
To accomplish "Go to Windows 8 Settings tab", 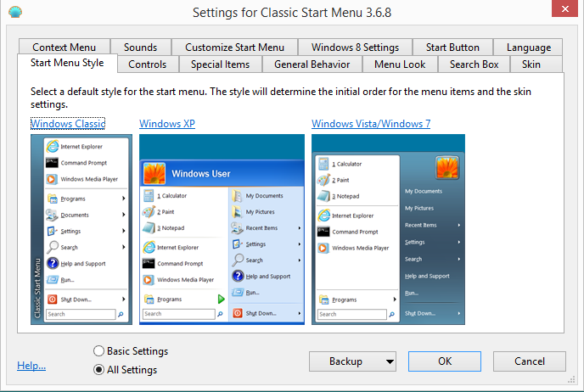I will point(355,48).
